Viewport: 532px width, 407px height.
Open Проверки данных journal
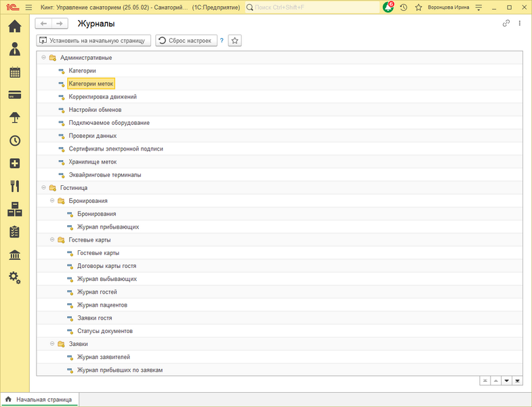click(92, 136)
